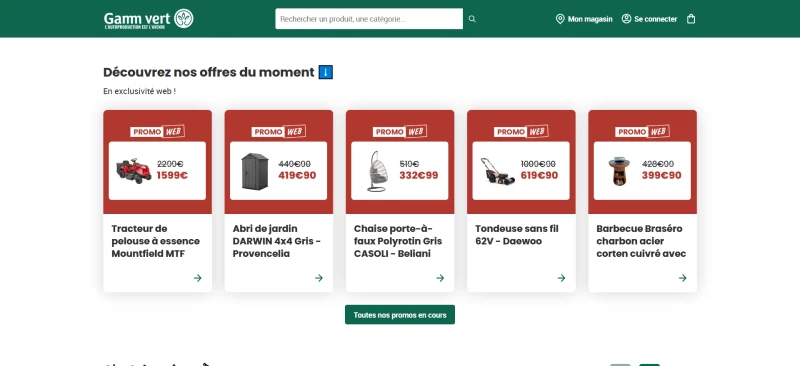Open Barbecue Braséro charbon acier corten title

[641, 241]
